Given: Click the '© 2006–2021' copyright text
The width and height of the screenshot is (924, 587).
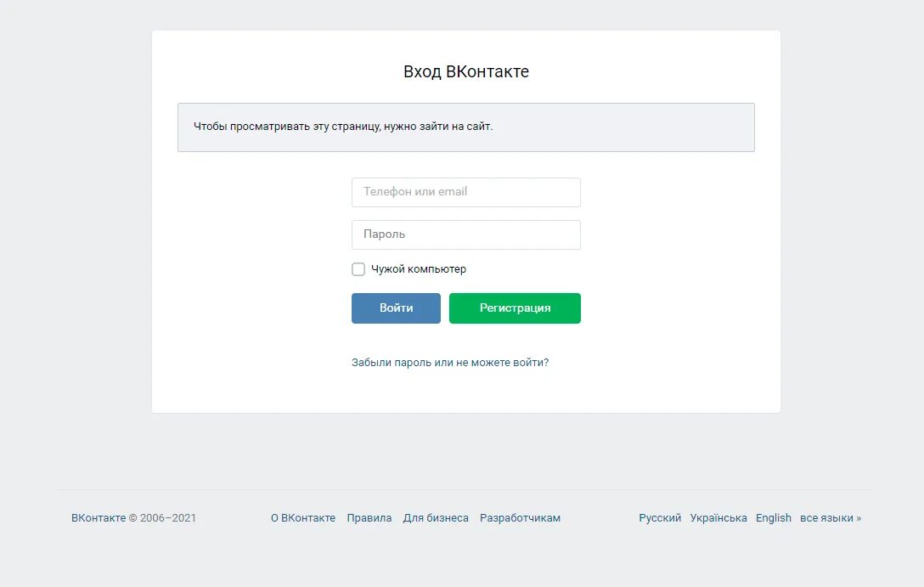Looking at the screenshot, I should pyautogui.click(x=163, y=518).
